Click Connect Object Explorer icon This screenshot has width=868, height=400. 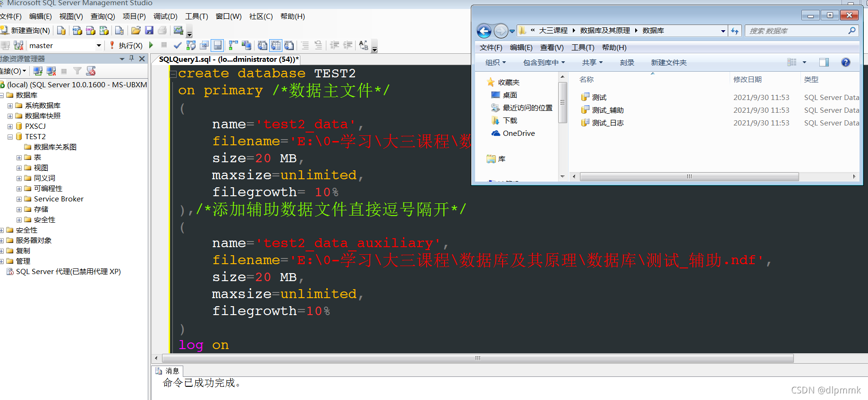click(38, 71)
